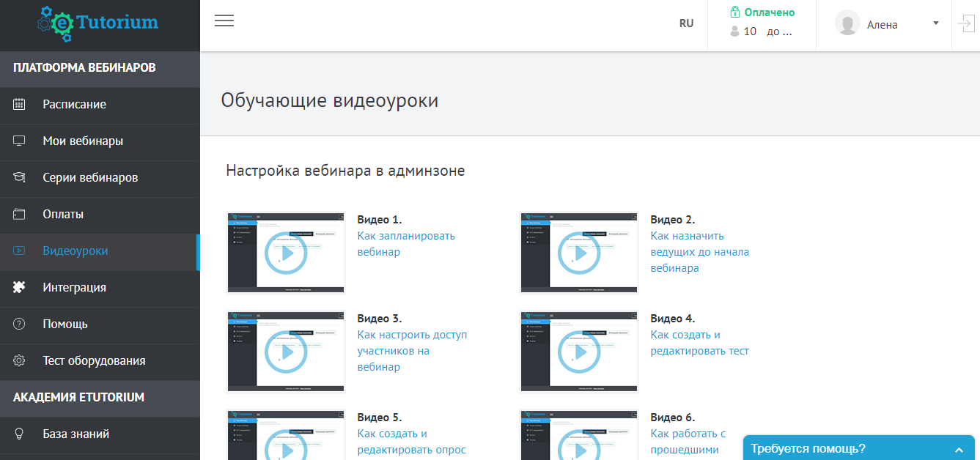Open the RU language selector
This screenshot has height=460, width=980.
pyautogui.click(x=687, y=23)
